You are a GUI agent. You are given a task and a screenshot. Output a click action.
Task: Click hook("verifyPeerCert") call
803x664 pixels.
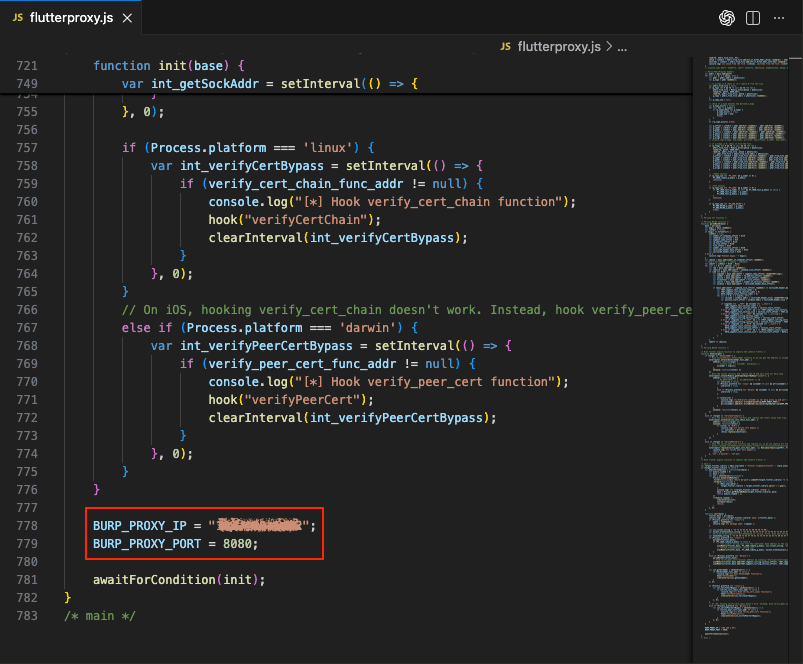click(291, 399)
